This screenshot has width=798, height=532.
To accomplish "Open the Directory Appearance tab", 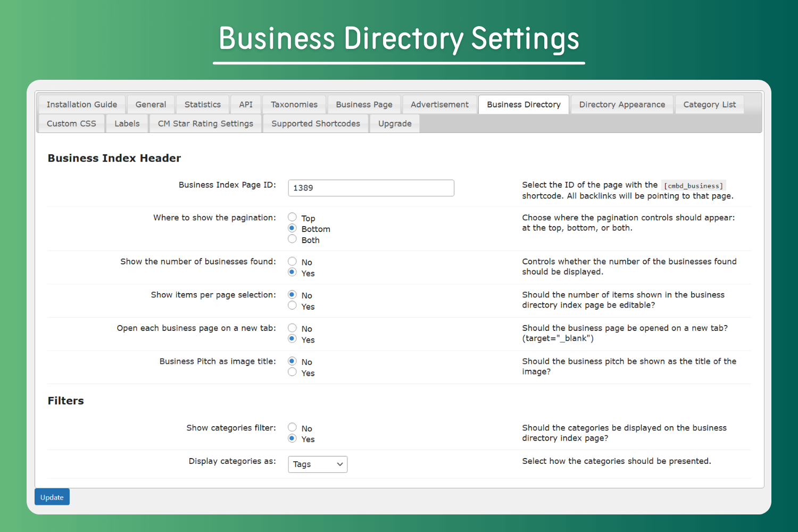I will coord(622,105).
